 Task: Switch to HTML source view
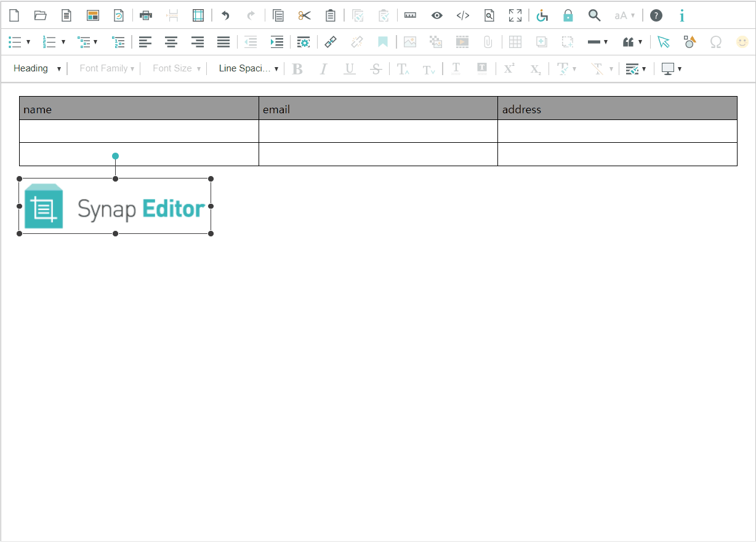[463, 15]
